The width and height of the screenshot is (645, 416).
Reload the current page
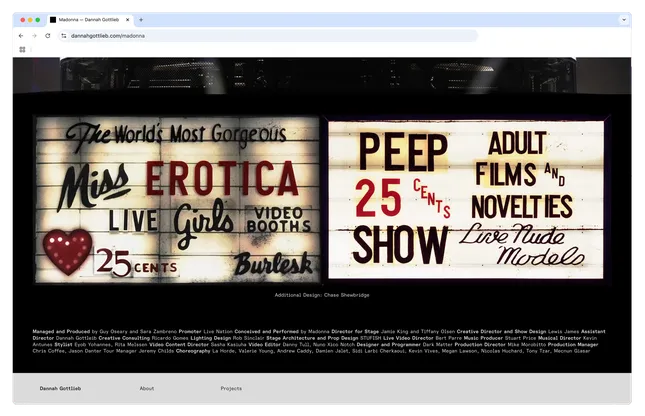tap(48, 36)
